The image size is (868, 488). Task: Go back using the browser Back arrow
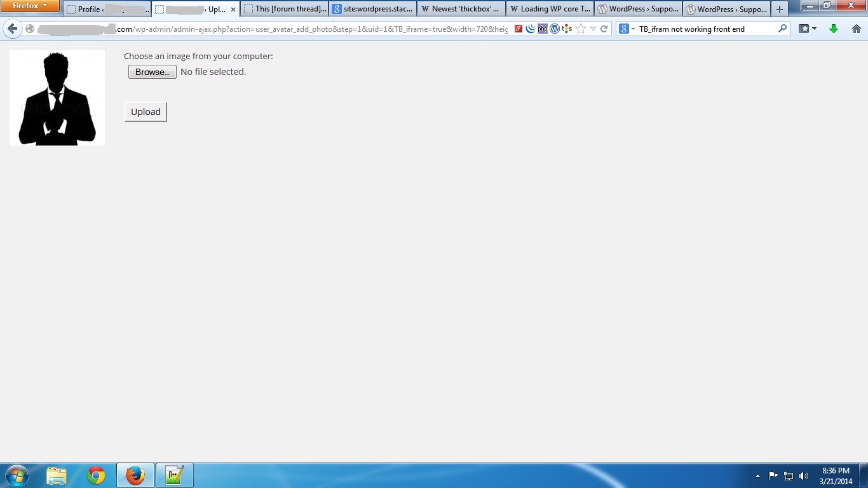point(12,29)
